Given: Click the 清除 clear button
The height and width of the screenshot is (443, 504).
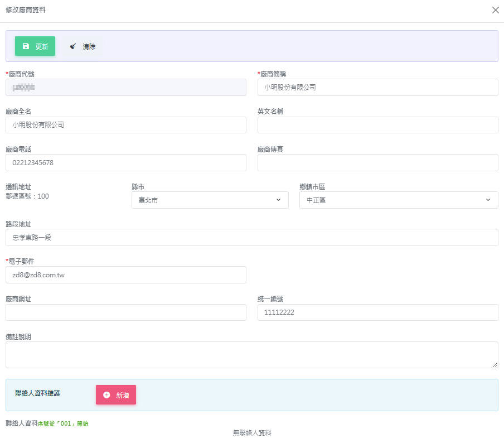Looking at the screenshot, I should [83, 46].
